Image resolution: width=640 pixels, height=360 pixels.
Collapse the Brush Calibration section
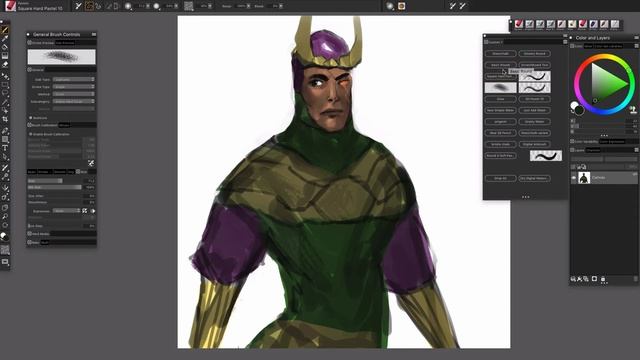pos(29,125)
